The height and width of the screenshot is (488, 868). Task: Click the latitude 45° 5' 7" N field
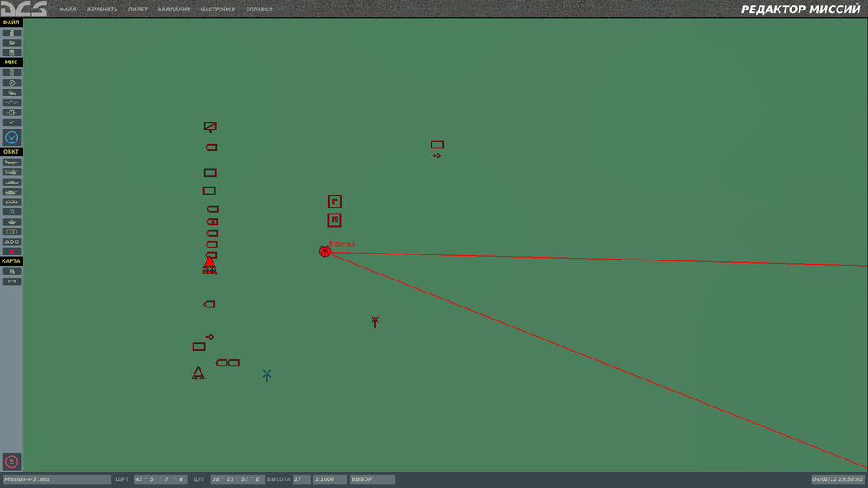pos(160,479)
